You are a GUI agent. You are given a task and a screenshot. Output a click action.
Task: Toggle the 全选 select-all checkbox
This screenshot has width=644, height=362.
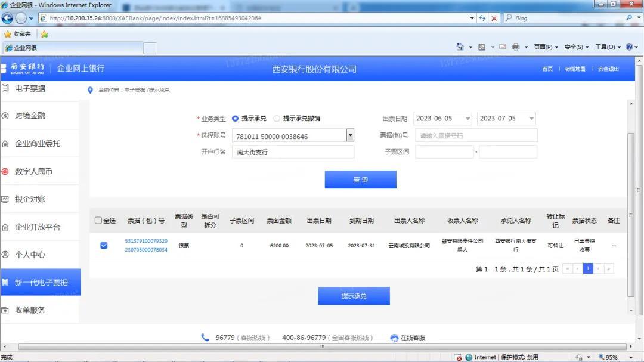[x=98, y=220]
